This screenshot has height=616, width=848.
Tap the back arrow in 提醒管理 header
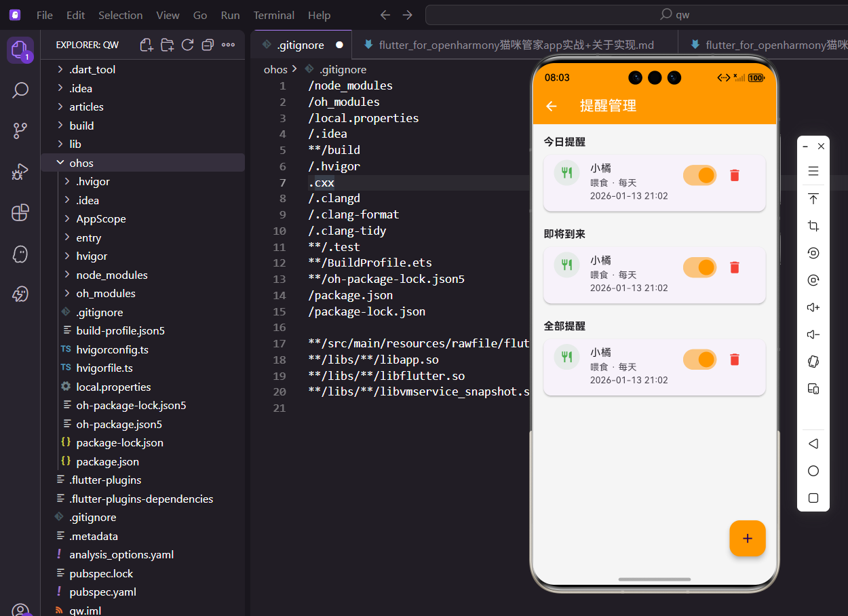(x=552, y=106)
